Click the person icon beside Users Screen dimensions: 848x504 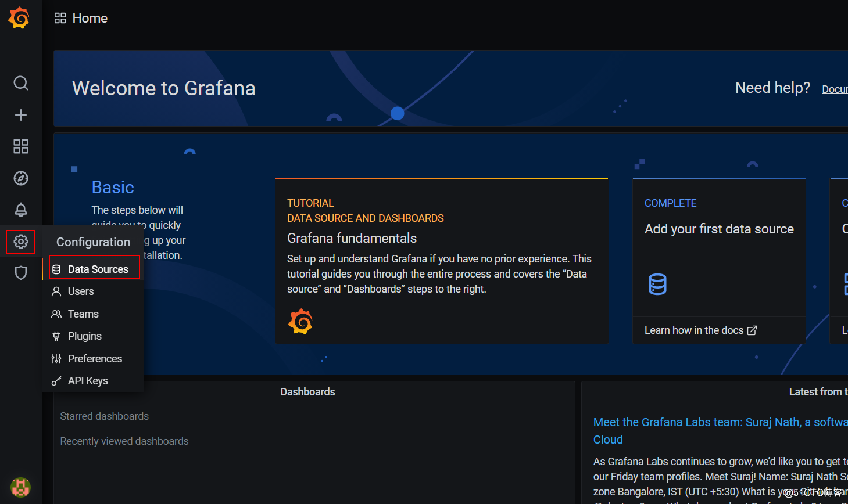tap(56, 291)
